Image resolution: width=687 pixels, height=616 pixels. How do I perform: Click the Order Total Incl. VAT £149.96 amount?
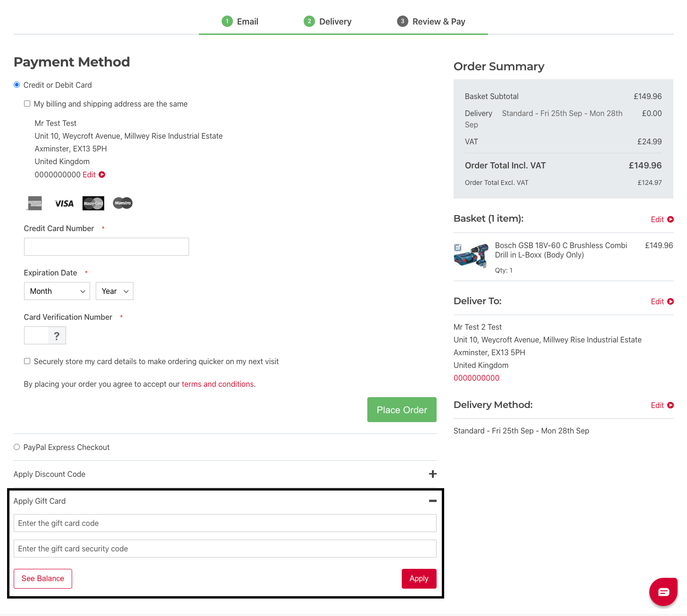(x=645, y=166)
